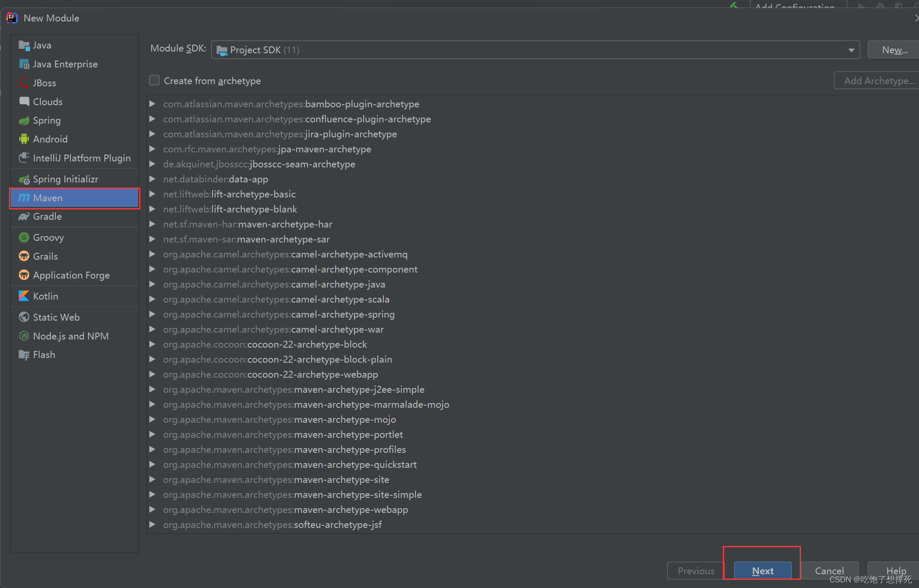The height and width of the screenshot is (588, 919).
Task: Click the Static Web globe icon
Action: (24, 317)
